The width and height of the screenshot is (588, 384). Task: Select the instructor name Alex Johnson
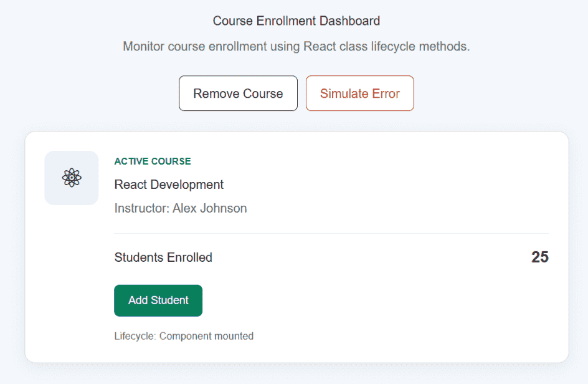point(210,208)
